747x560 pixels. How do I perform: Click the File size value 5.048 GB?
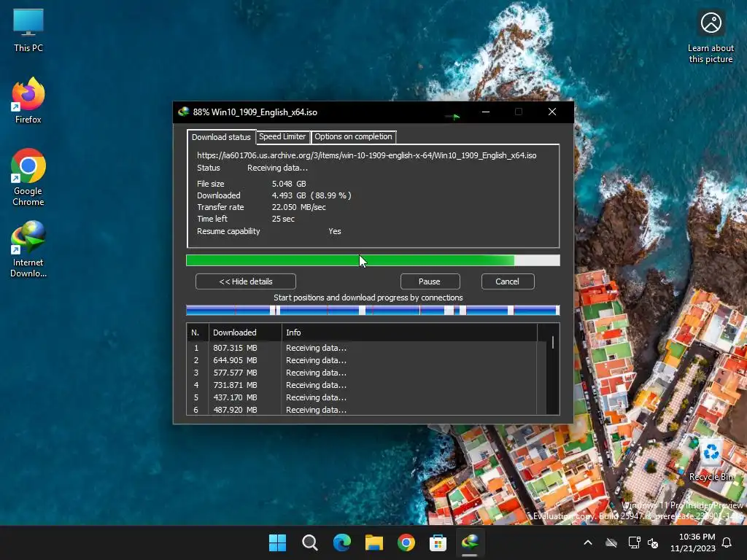[289, 184]
